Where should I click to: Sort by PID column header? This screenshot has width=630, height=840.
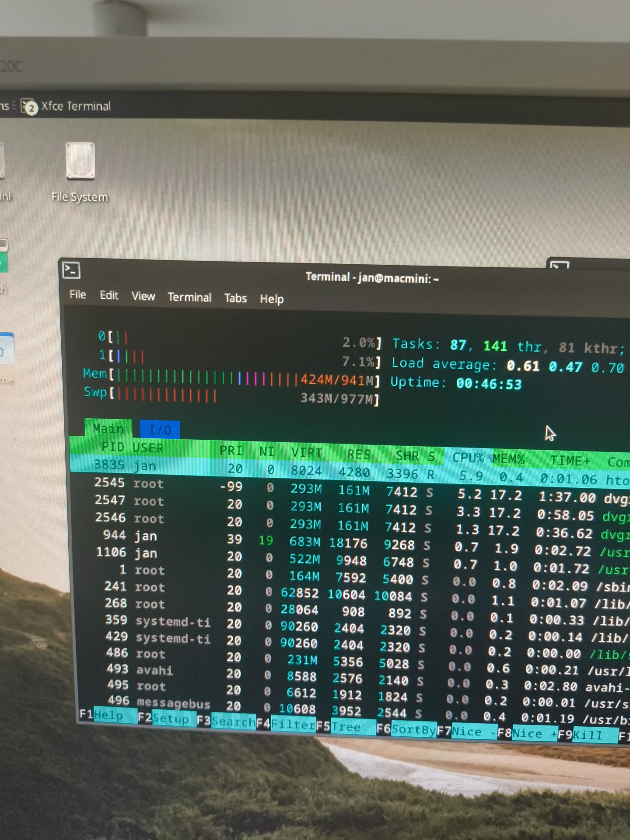(113, 447)
